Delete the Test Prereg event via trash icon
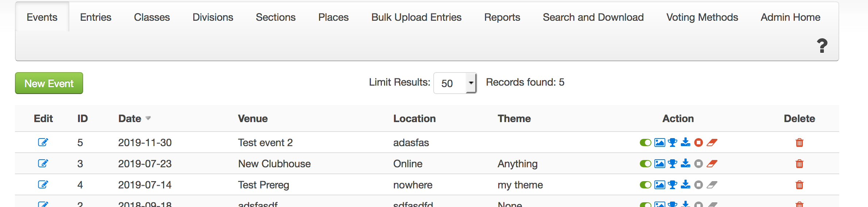This screenshot has height=207, width=868. (799, 185)
